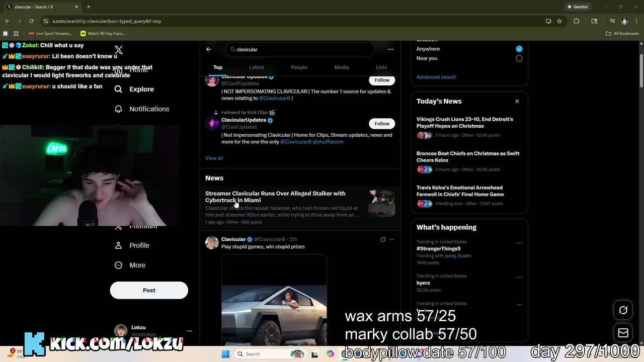Select the Near you location option
The width and height of the screenshot is (644, 362).
click(x=519, y=58)
